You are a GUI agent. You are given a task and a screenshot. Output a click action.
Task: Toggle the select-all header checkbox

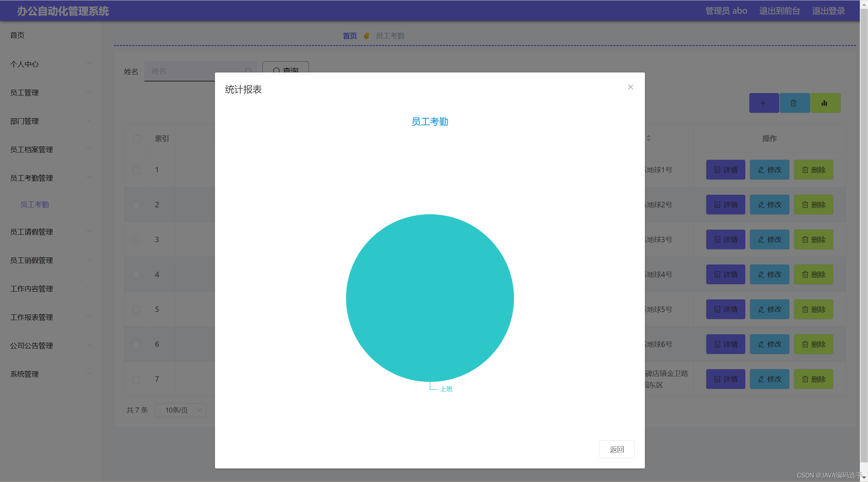(137, 139)
